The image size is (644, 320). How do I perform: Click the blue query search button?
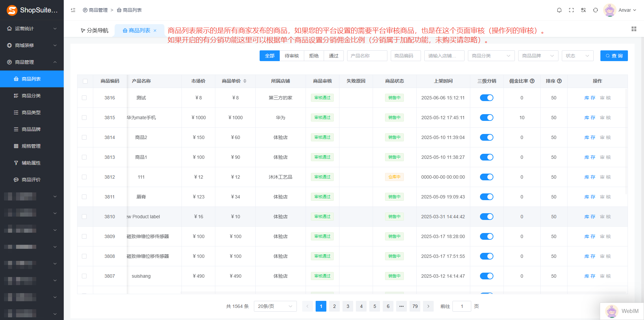pyautogui.click(x=614, y=56)
